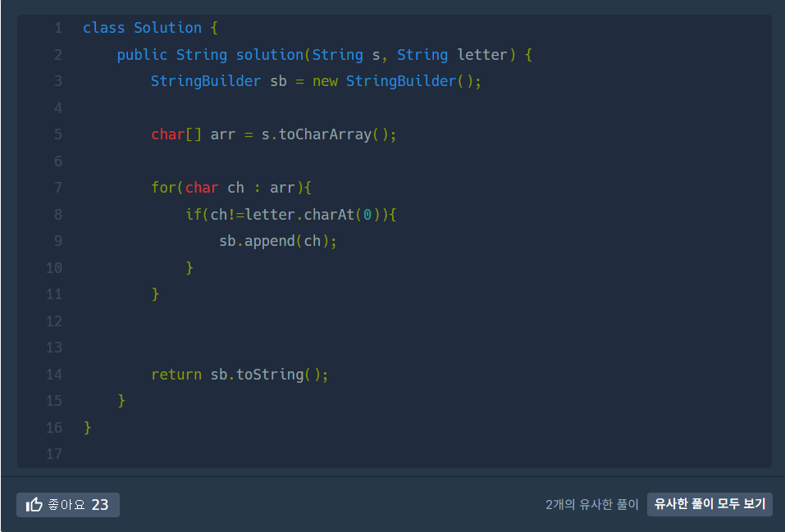Click the 'class' keyword on line 1
Viewport: 785px width, 532px height.
tap(103, 28)
